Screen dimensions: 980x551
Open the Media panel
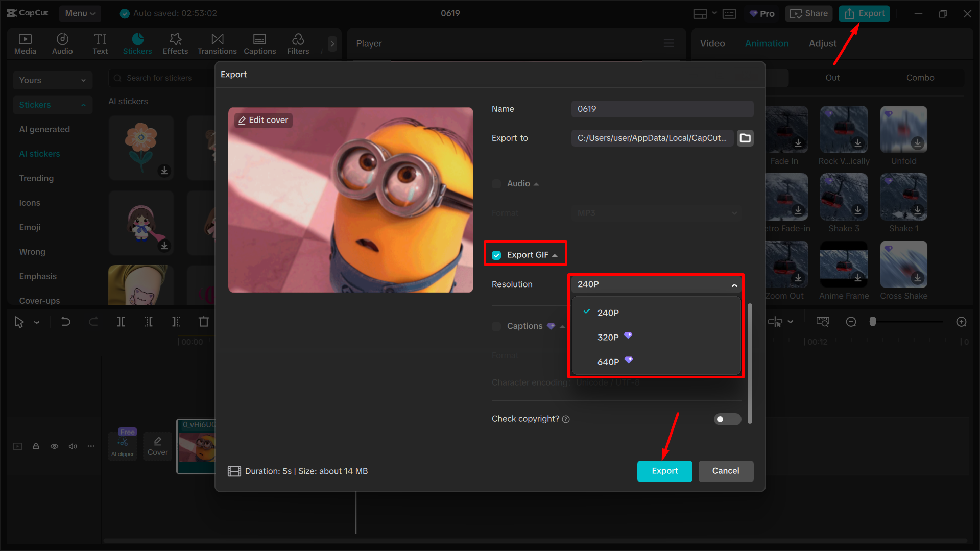[25, 43]
